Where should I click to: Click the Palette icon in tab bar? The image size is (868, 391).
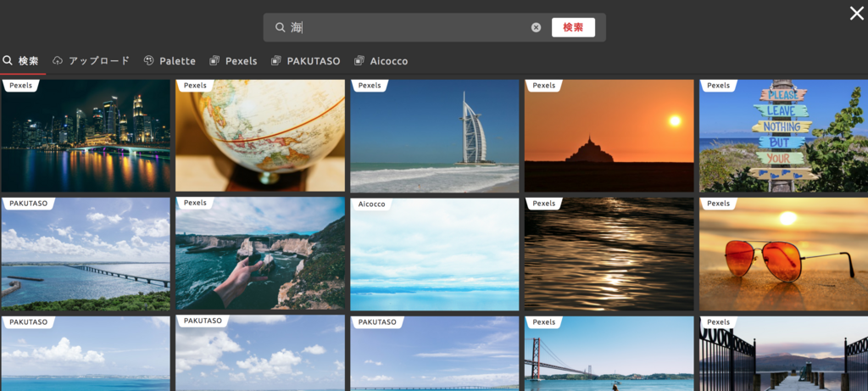tap(148, 61)
